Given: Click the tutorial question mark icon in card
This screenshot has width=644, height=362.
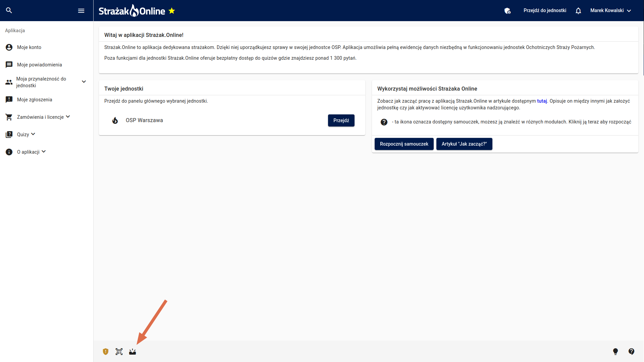Looking at the screenshot, I should pyautogui.click(x=384, y=122).
